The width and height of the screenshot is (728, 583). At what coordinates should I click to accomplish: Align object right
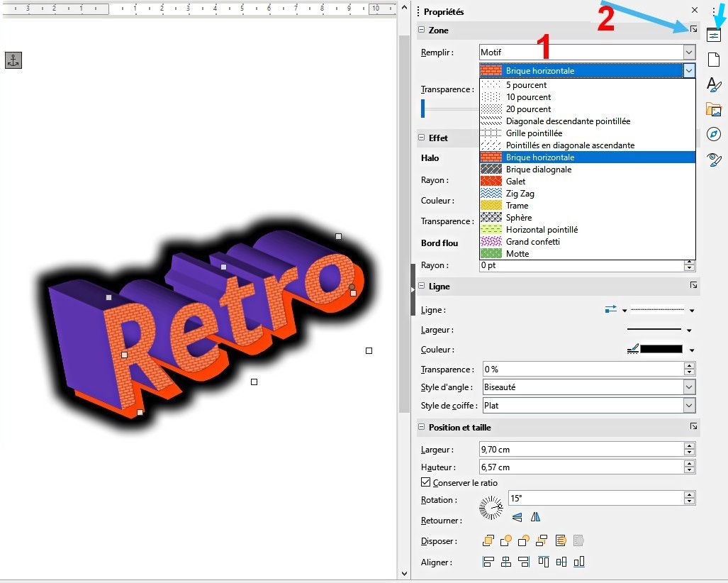pos(524,562)
